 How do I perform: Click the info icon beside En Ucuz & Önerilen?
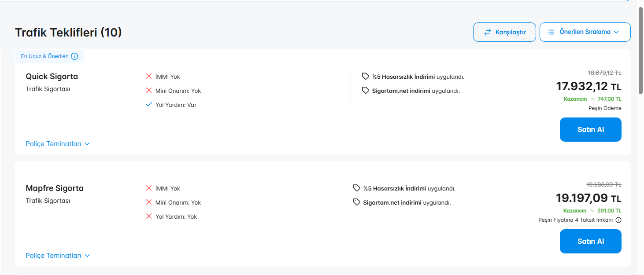point(74,56)
